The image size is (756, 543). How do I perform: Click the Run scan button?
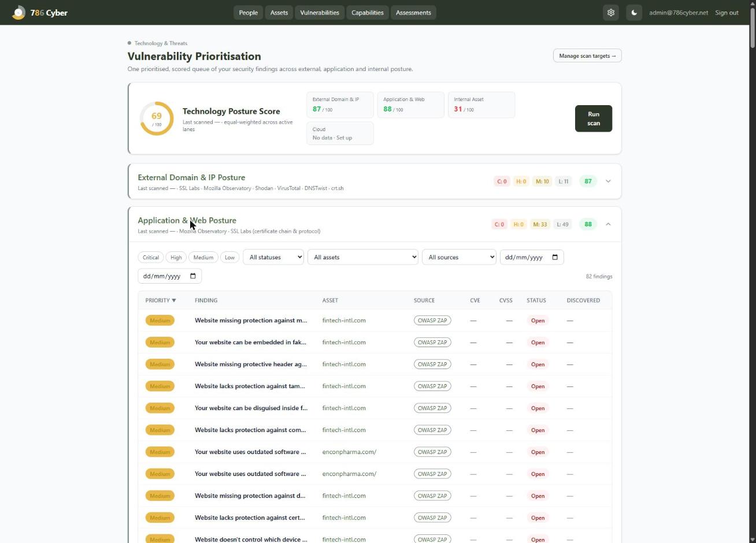(x=594, y=118)
